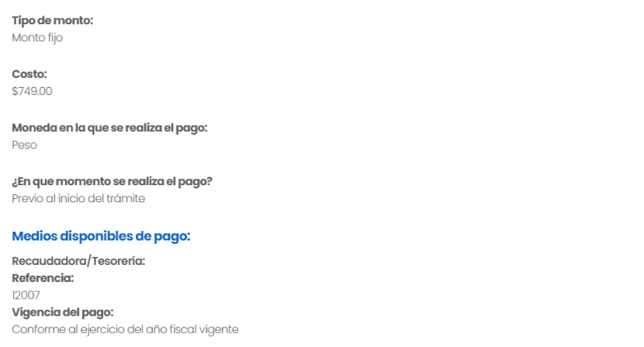Click the word 'trámite' in payment timing text
The width and height of the screenshot is (644, 347).
[x=127, y=199]
